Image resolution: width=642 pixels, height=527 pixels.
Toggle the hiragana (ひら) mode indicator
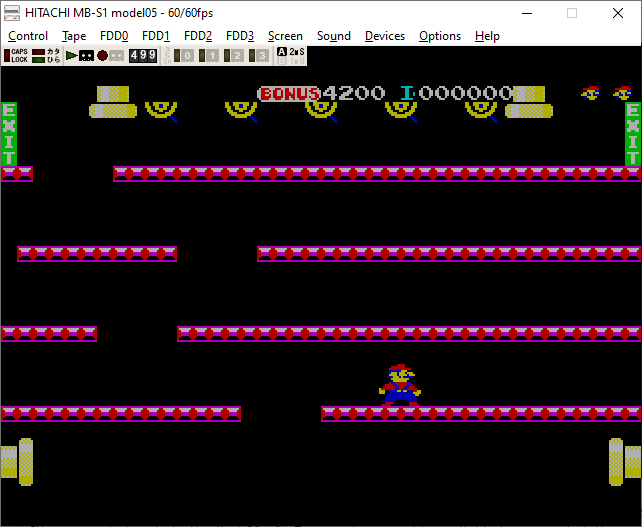46,59
